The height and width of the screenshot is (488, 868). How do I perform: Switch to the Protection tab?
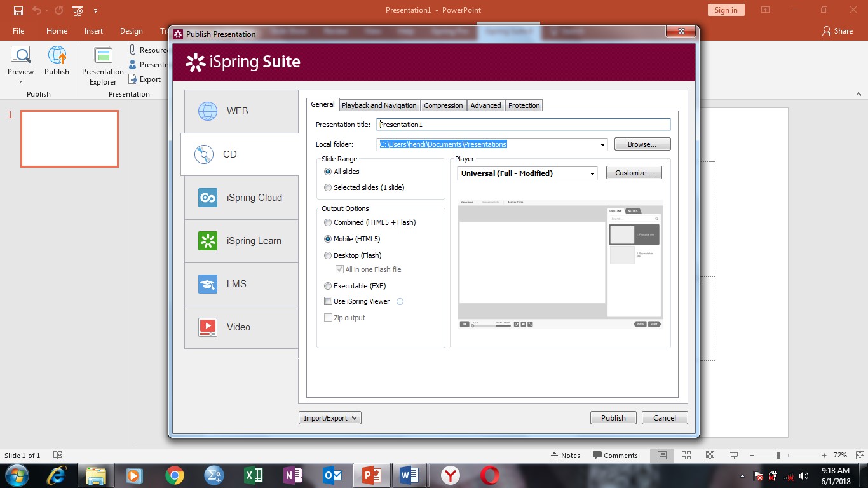[524, 105]
